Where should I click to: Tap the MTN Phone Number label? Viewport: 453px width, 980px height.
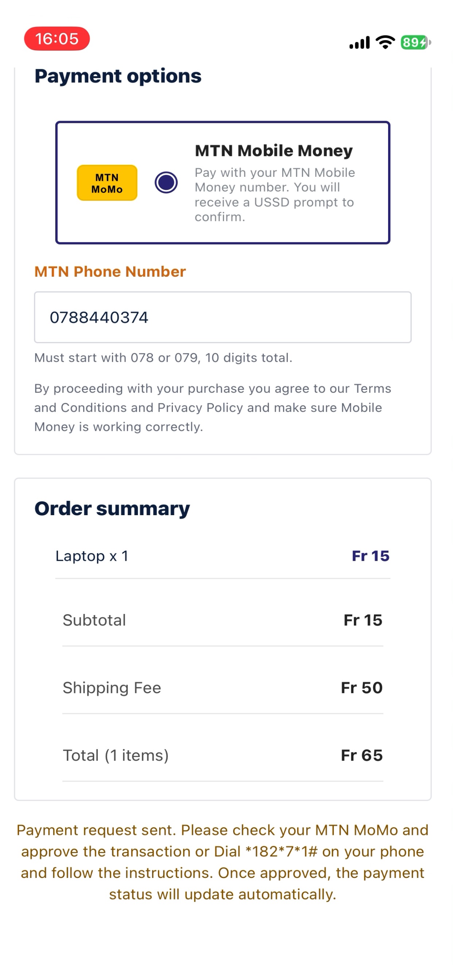pyautogui.click(x=110, y=272)
